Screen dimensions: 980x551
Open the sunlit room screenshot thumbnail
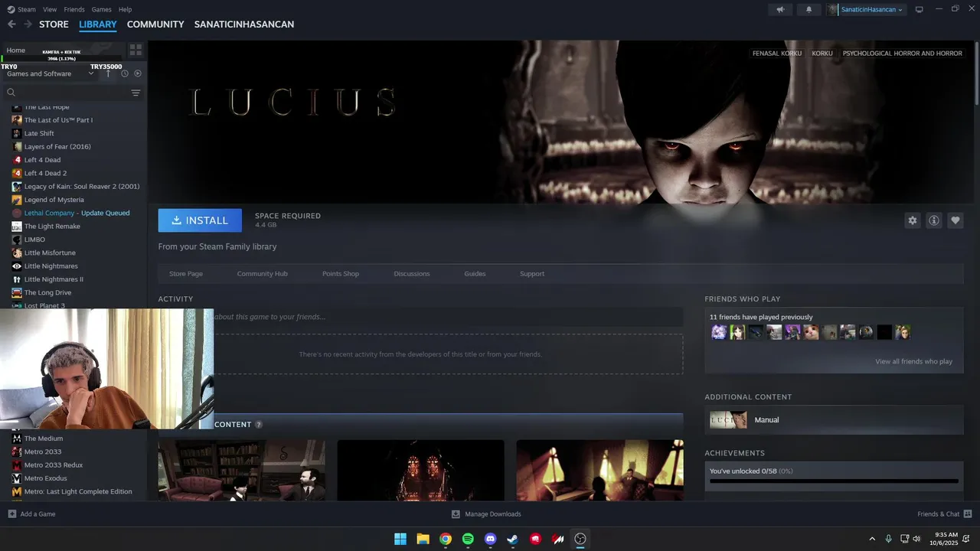(599, 470)
